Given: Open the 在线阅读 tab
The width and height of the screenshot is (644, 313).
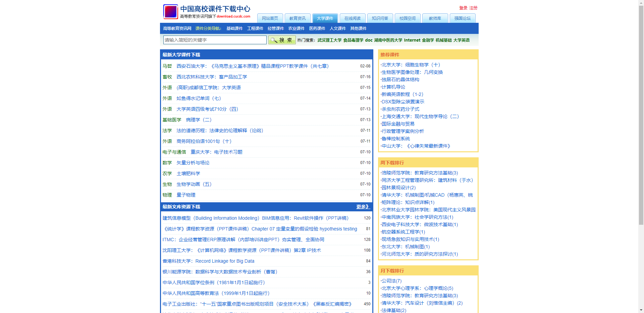Looking at the screenshot, I should click(x=353, y=18).
